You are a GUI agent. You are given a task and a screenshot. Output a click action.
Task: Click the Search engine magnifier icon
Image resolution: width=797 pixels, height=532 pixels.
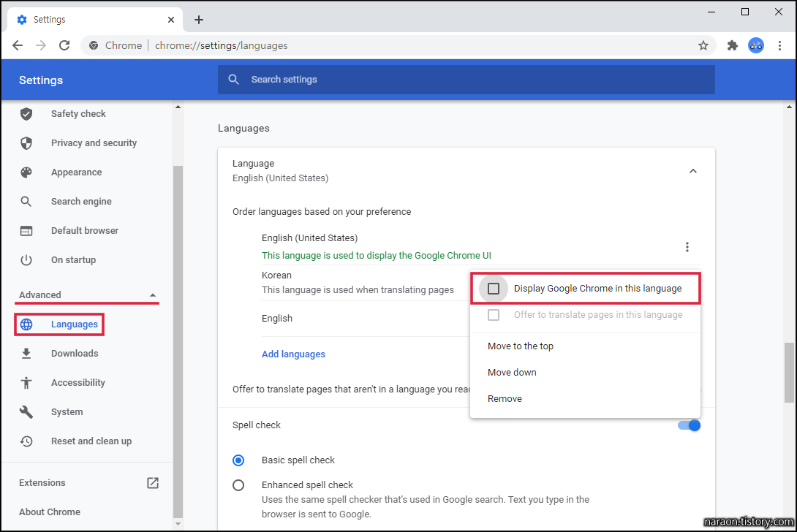point(26,202)
